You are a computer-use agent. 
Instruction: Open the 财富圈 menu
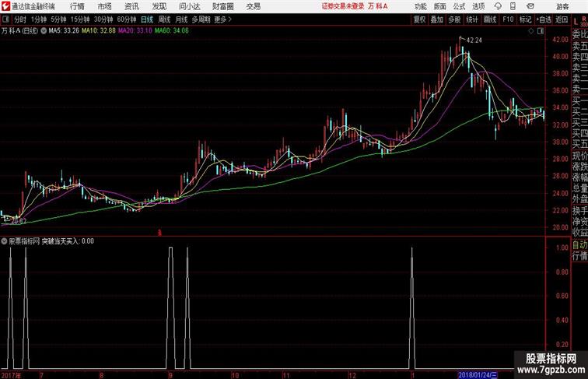223,6
